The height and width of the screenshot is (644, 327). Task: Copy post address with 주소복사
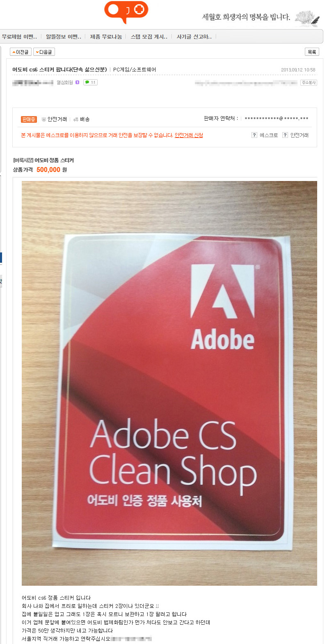pyautogui.click(x=309, y=83)
